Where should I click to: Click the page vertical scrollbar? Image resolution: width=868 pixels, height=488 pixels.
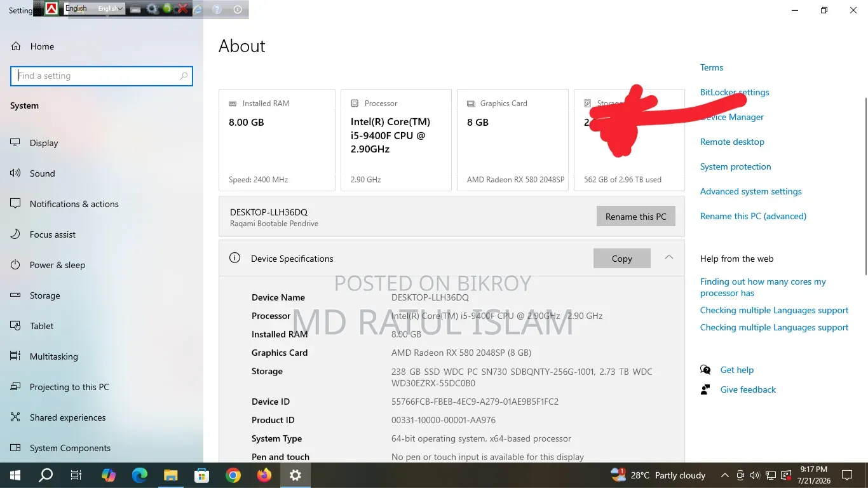click(x=864, y=186)
